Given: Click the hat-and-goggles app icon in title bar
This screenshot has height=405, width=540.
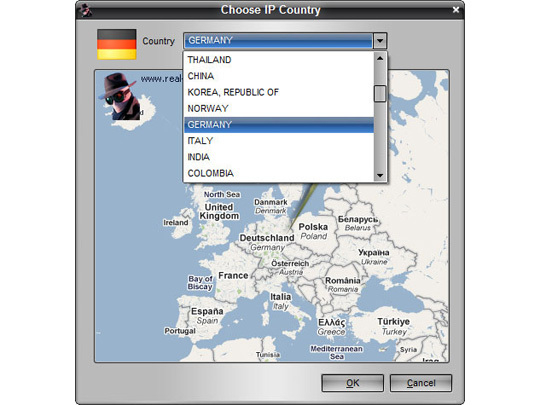Looking at the screenshot, I should coord(85,10).
